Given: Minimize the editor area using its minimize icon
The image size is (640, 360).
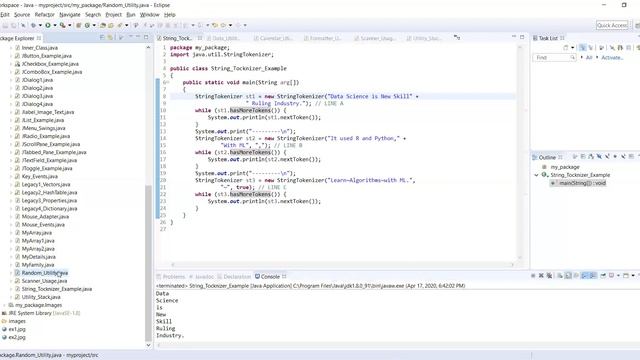Looking at the screenshot, I should [x=514, y=37].
